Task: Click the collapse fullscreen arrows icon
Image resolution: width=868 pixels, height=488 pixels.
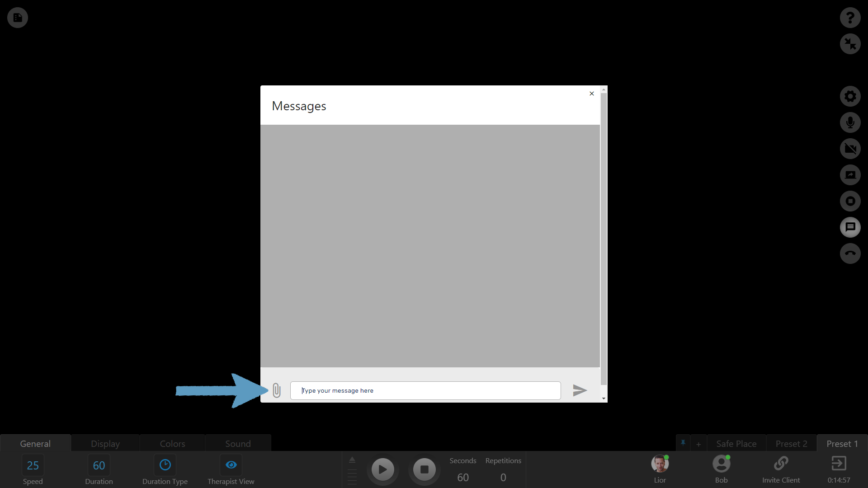Action: click(850, 44)
